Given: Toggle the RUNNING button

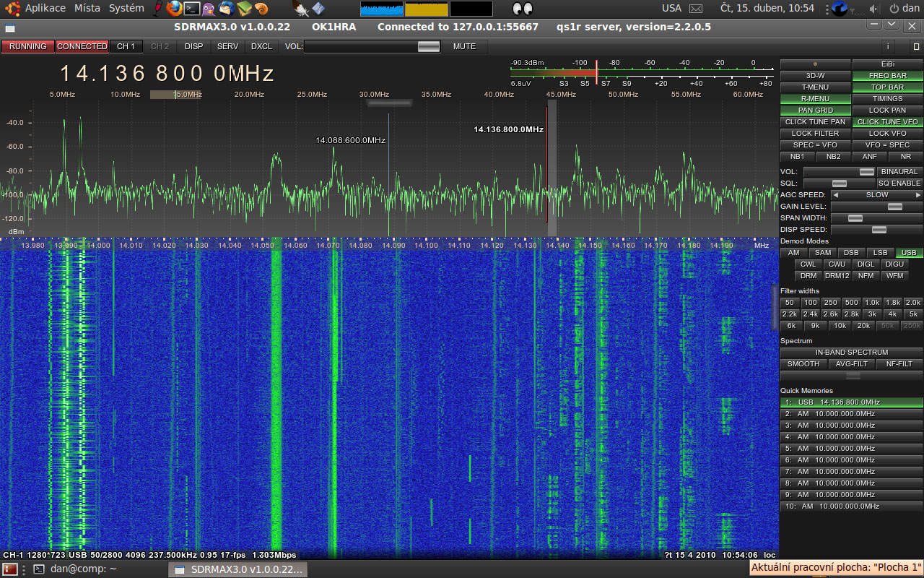Looking at the screenshot, I should pyautogui.click(x=28, y=46).
